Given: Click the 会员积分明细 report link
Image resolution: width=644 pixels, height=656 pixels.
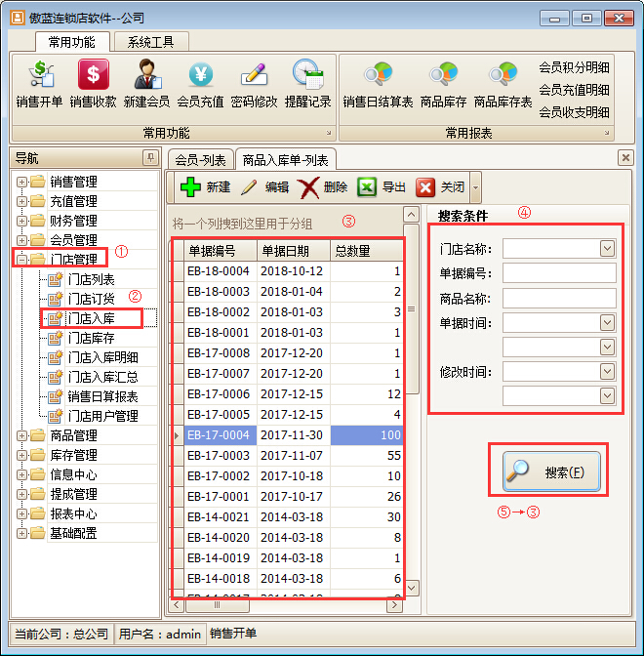Looking at the screenshot, I should (x=574, y=67).
